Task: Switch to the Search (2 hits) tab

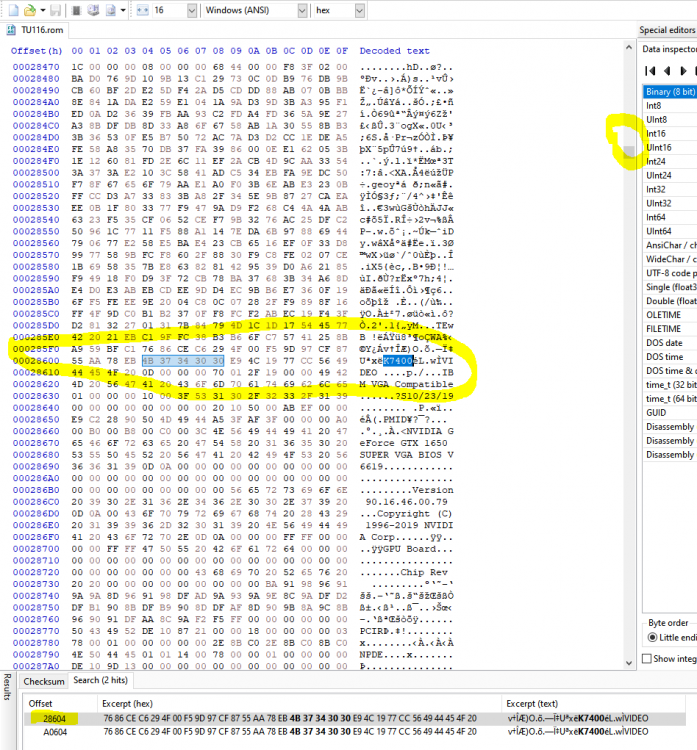Action: click(x=100, y=680)
